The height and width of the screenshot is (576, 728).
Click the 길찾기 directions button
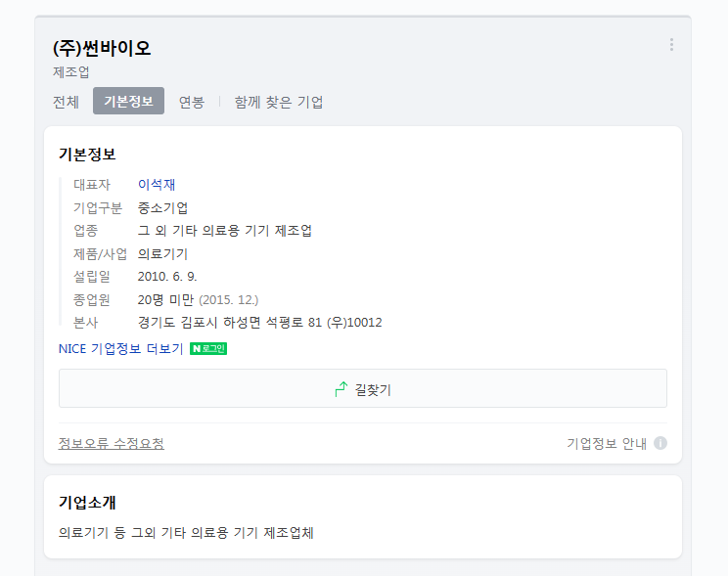point(363,388)
